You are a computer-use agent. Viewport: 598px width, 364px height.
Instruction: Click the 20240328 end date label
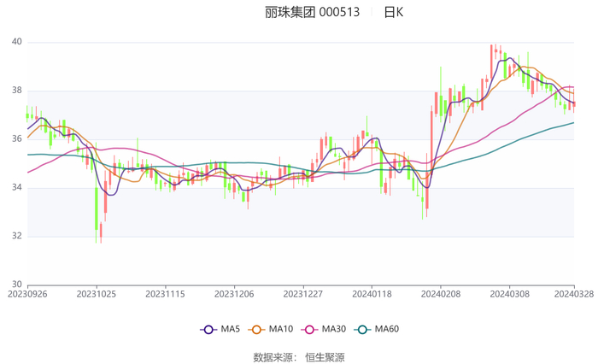[574, 293]
